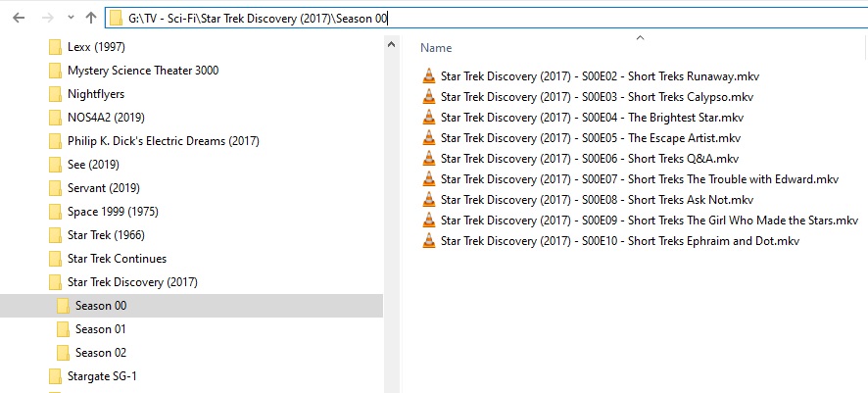Open Star Trek (1966) folder
Image resolution: width=868 pixels, height=393 pixels.
106,235
